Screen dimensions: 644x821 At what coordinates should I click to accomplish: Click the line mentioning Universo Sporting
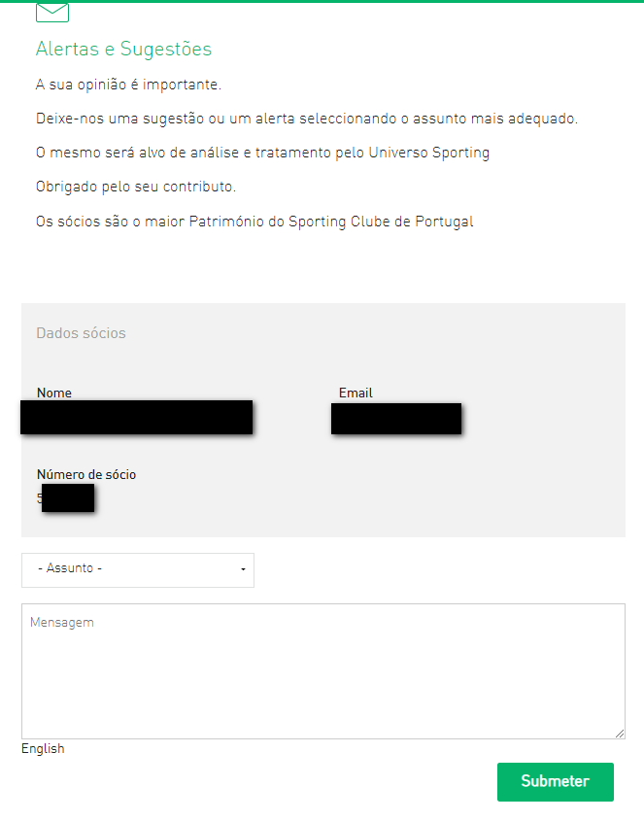(x=263, y=153)
